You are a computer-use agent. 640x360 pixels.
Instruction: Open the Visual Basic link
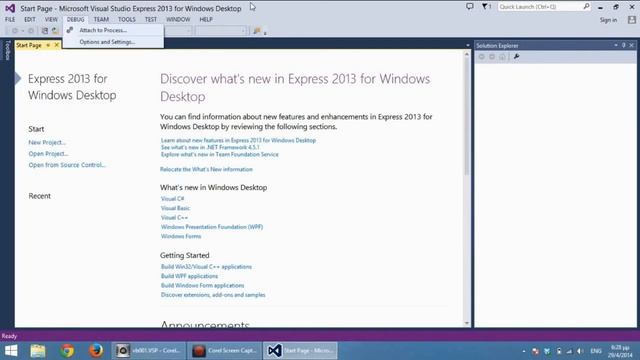(175, 208)
